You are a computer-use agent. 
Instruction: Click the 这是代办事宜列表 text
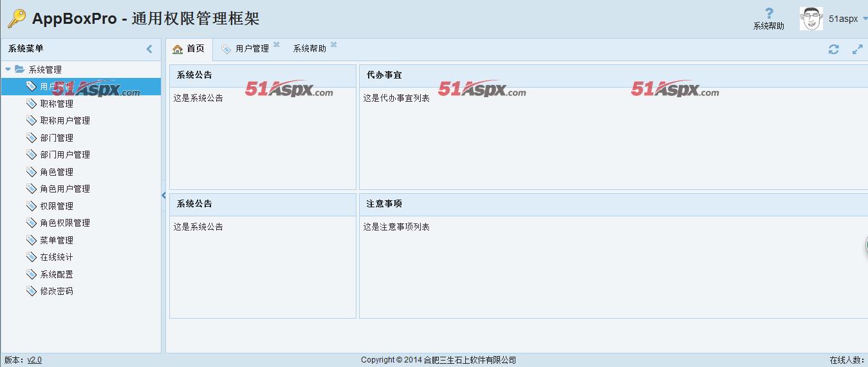(396, 98)
